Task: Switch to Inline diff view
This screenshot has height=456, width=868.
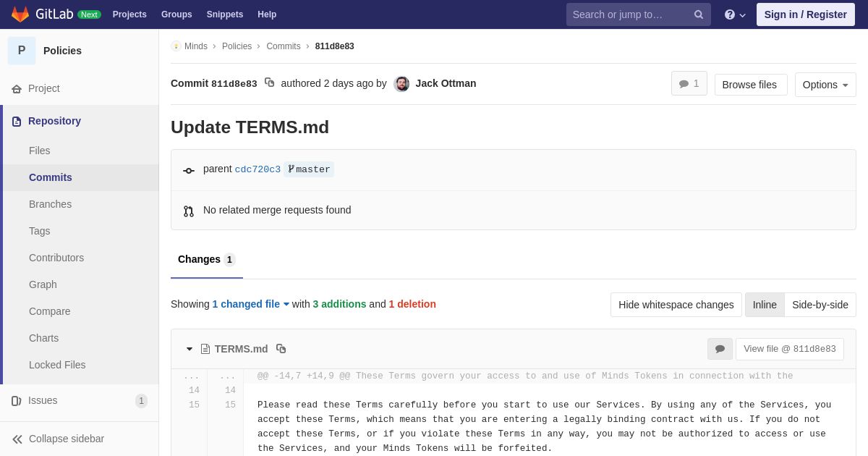Action: pos(765,305)
